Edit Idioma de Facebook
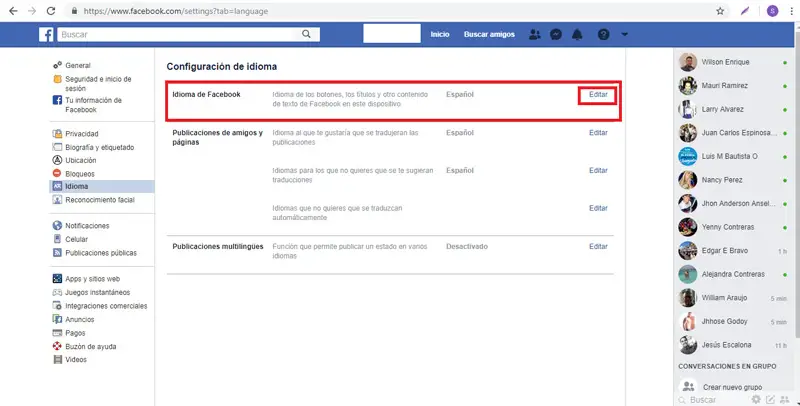This screenshot has width=800, height=406. tap(598, 94)
